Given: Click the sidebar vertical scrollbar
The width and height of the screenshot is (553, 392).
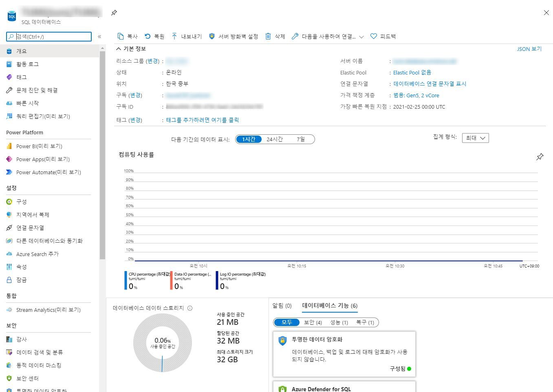Looking at the screenshot, I should click(102, 155).
